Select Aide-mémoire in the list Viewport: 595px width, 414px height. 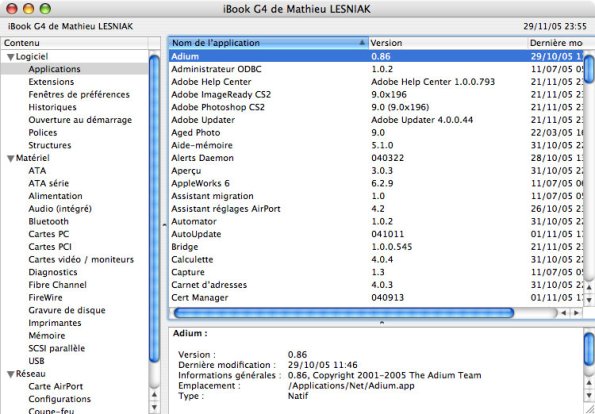376,145
